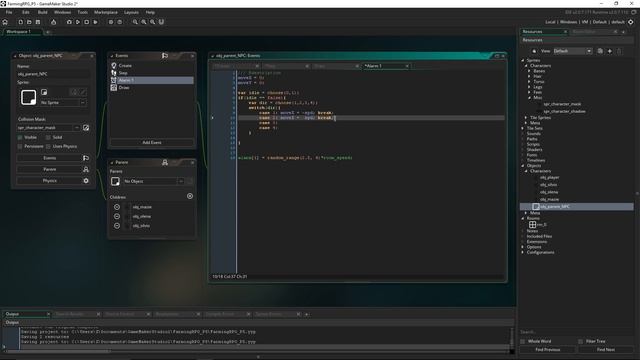
Task: Open the Tools menu
Action: pos(82,12)
